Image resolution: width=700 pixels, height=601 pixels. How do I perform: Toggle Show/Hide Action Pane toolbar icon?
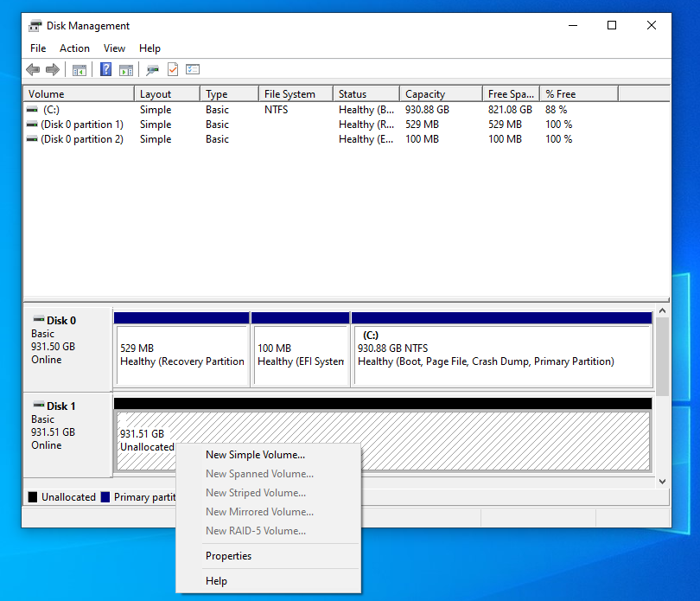tap(126, 70)
